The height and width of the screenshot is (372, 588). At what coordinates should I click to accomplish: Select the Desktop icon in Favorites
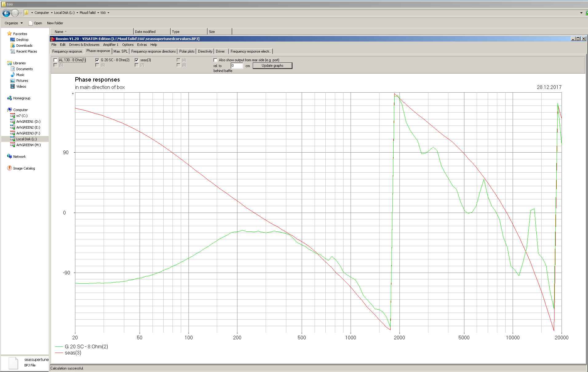pos(13,40)
